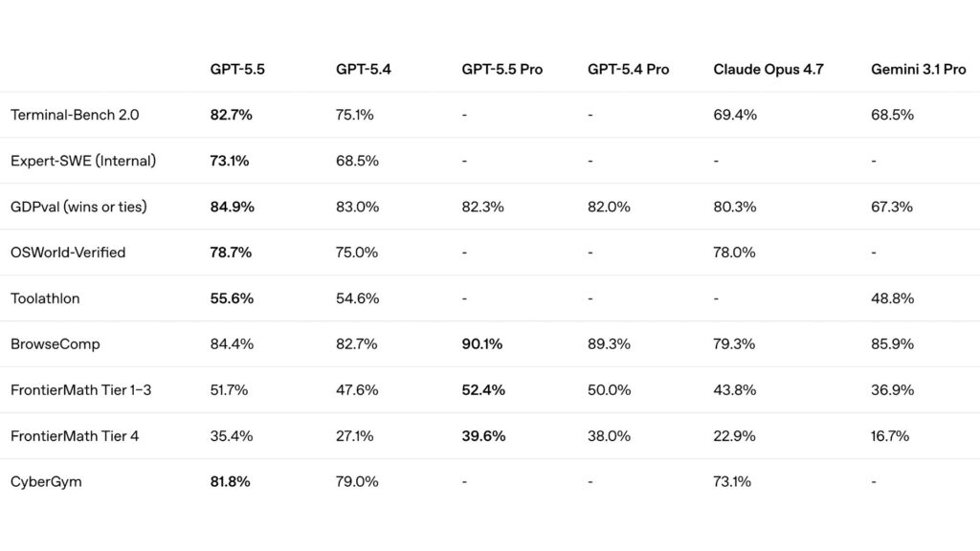Click the OSWorld-Verified row label
Image resolution: width=980 pixels, height=551 pixels.
pos(68,253)
